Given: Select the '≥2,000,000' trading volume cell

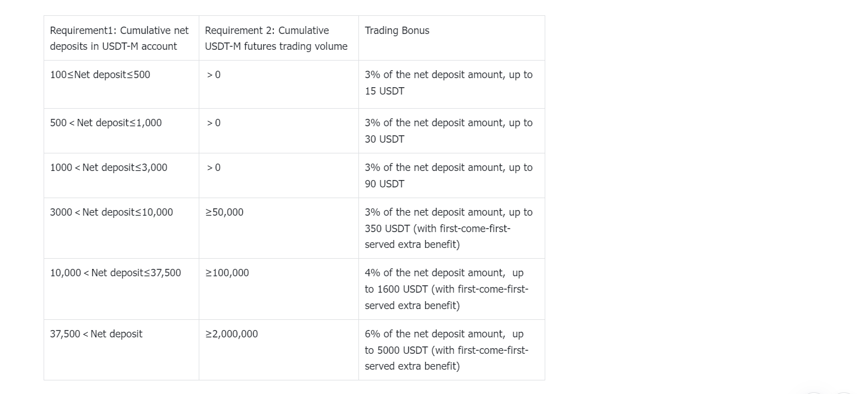Looking at the screenshot, I should [279, 350].
